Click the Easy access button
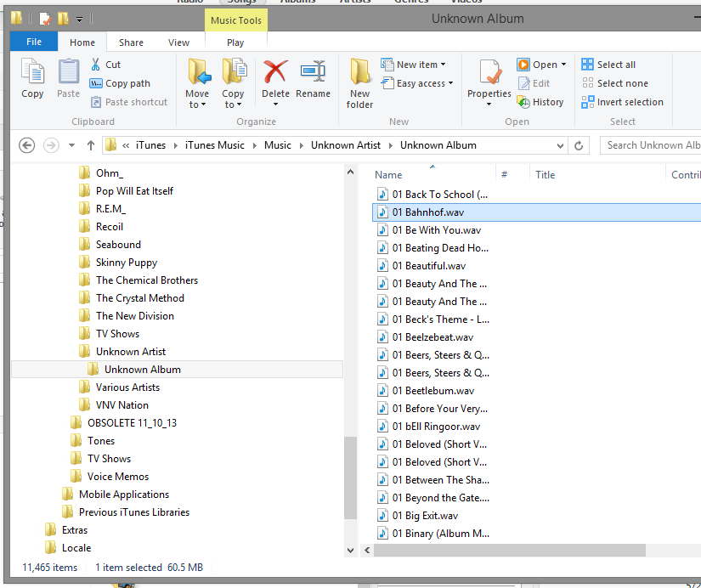The image size is (701, 588). (x=417, y=83)
